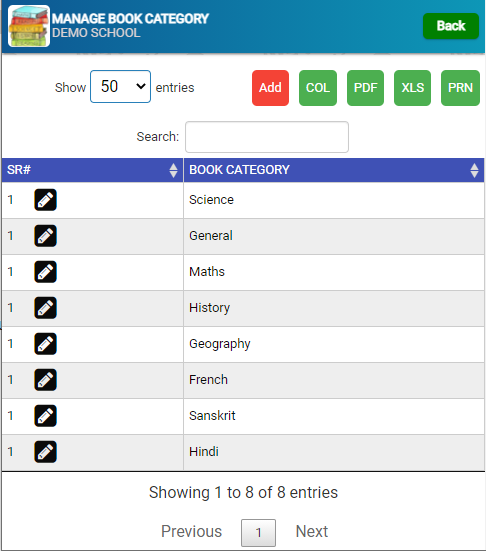Export the table as PDF
This screenshot has height=551, width=486.
(365, 88)
